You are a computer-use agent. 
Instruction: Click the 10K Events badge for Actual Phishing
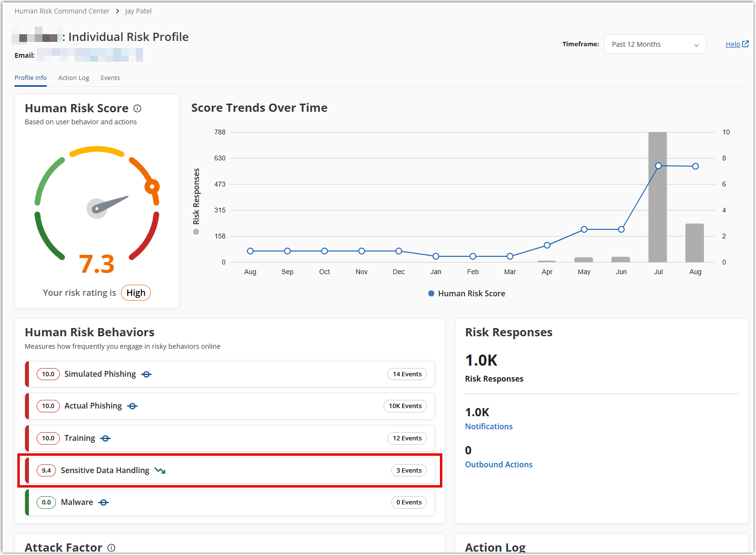pyautogui.click(x=405, y=406)
